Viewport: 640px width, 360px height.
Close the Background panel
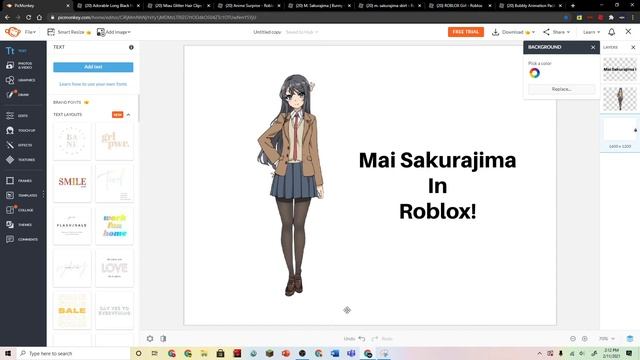593,47
